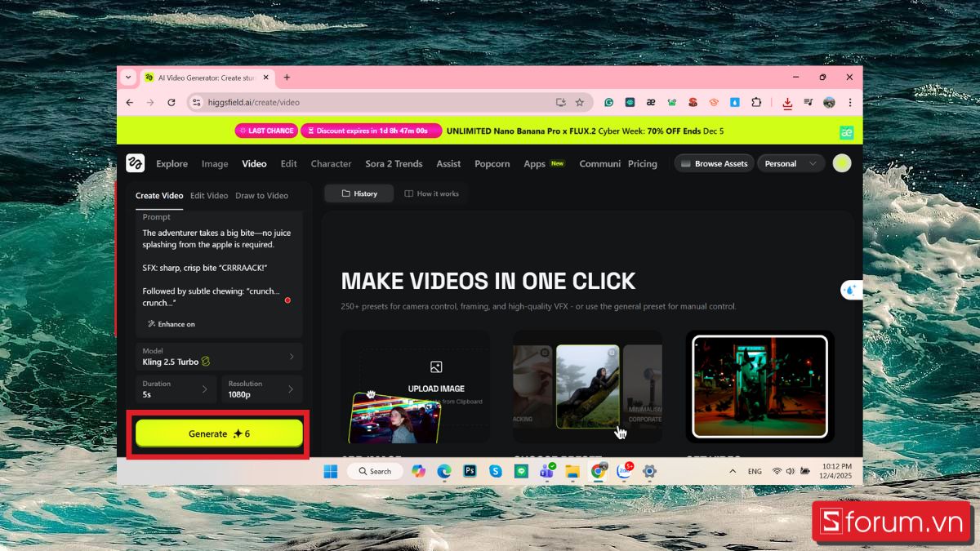Open the Model Kling 2.5 Turbo selector
Image resolution: width=980 pixels, height=551 pixels.
click(220, 357)
